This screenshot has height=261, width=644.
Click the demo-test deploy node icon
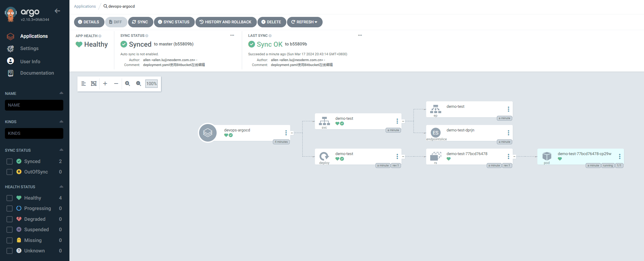[324, 156]
